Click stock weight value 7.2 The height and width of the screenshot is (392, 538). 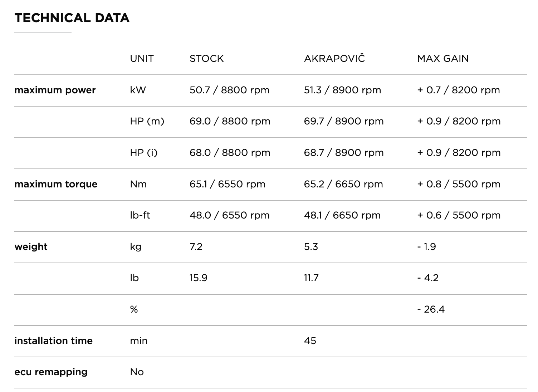(x=196, y=247)
